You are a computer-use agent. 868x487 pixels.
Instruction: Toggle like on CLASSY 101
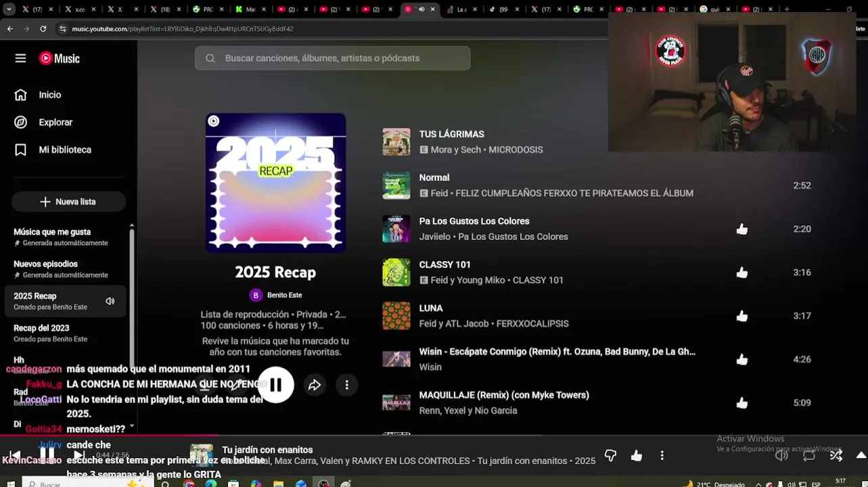pyautogui.click(x=742, y=272)
